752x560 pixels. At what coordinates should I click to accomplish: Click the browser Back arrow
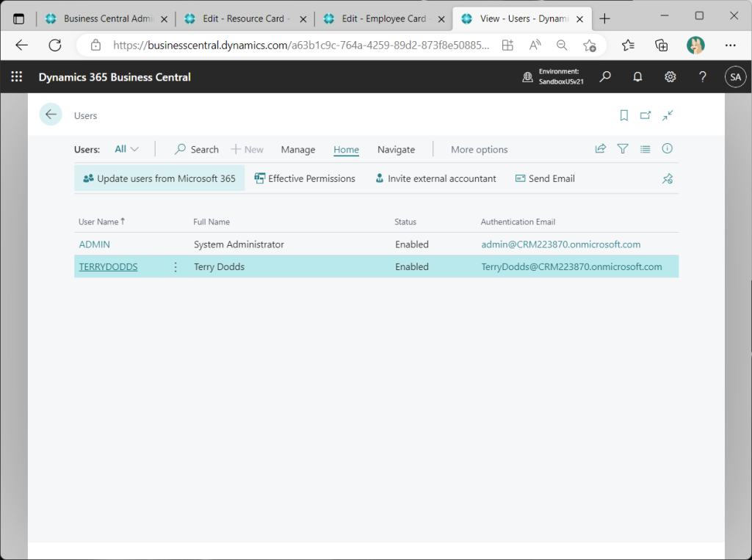pyautogui.click(x=22, y=46)
